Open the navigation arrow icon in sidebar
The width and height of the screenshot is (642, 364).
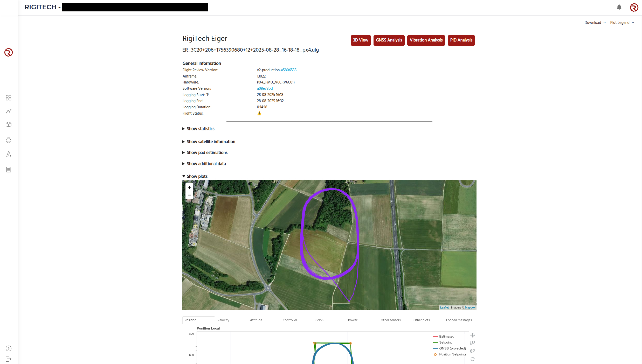pyautogui.click(x=9, y=154)
